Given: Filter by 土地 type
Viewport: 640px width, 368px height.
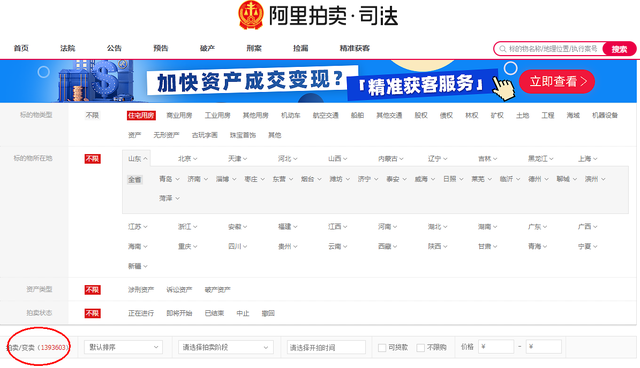Looking at the screenshot, I should (x=522, y=115).
